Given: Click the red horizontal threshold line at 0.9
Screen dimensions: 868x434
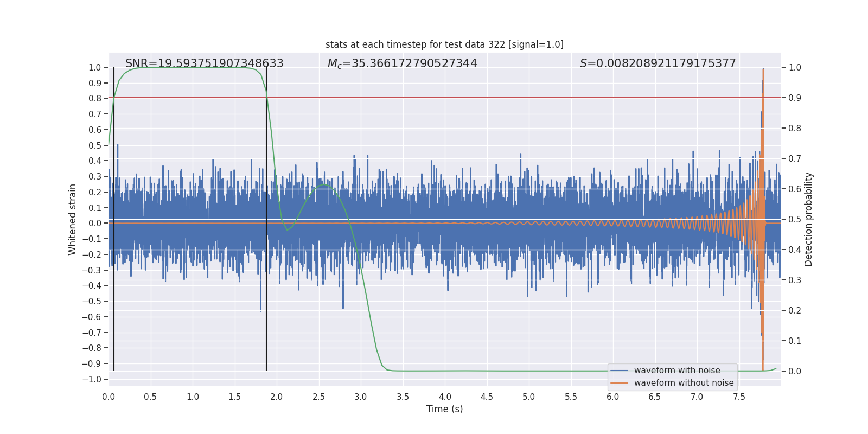Looking at the screenshot, I should point(445,98).
